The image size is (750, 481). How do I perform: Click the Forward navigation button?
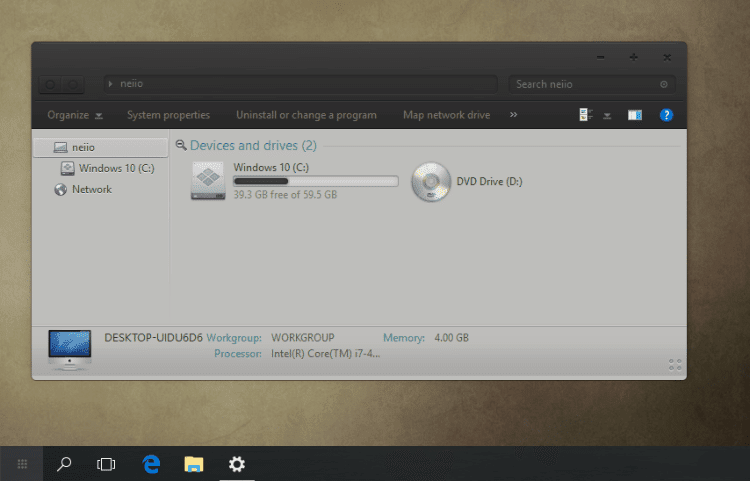coord(73,85)
